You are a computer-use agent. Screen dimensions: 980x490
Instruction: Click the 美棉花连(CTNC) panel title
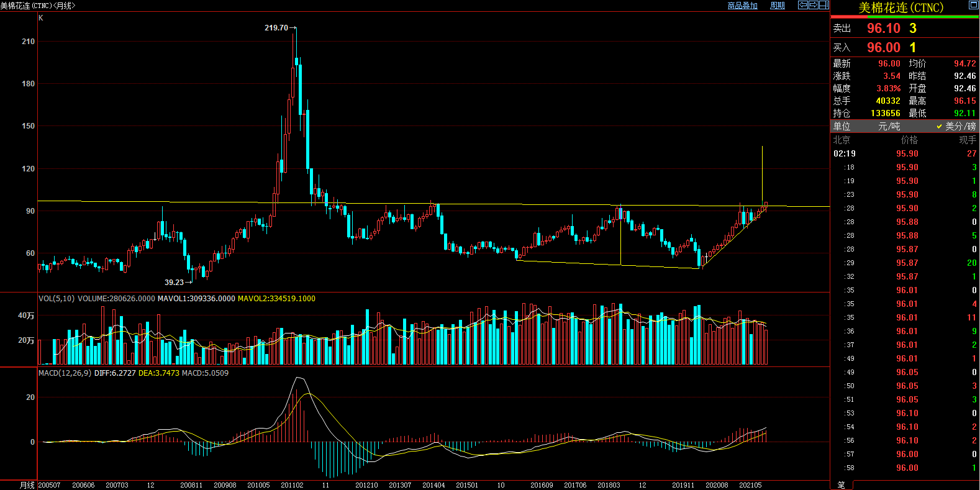click(x=901, y=7)
